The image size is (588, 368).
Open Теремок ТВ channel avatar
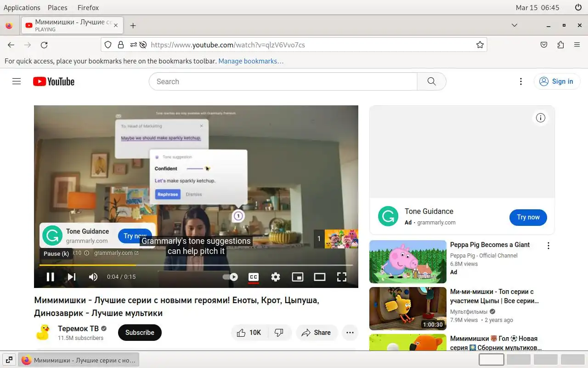click(43, 333)
